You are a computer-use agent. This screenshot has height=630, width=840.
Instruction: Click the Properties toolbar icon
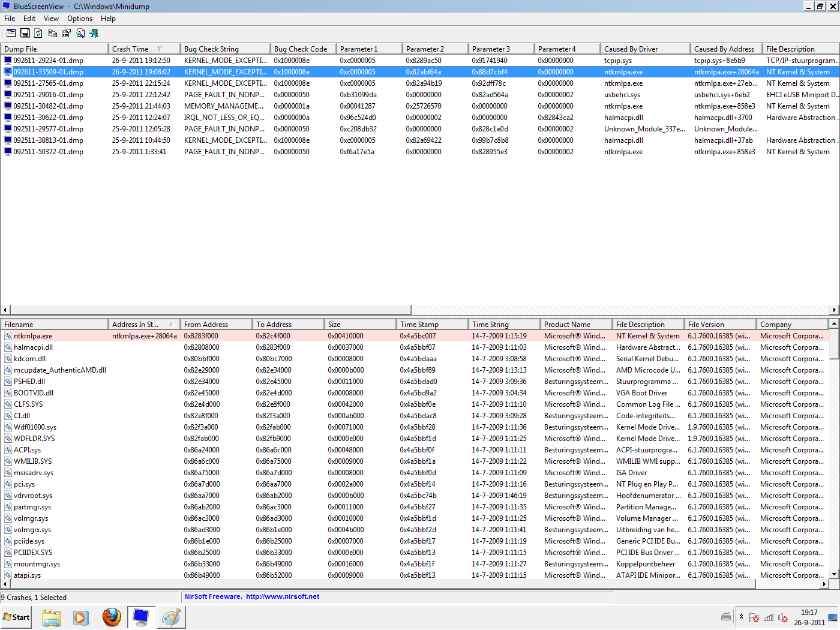click(x=66, y=33)
